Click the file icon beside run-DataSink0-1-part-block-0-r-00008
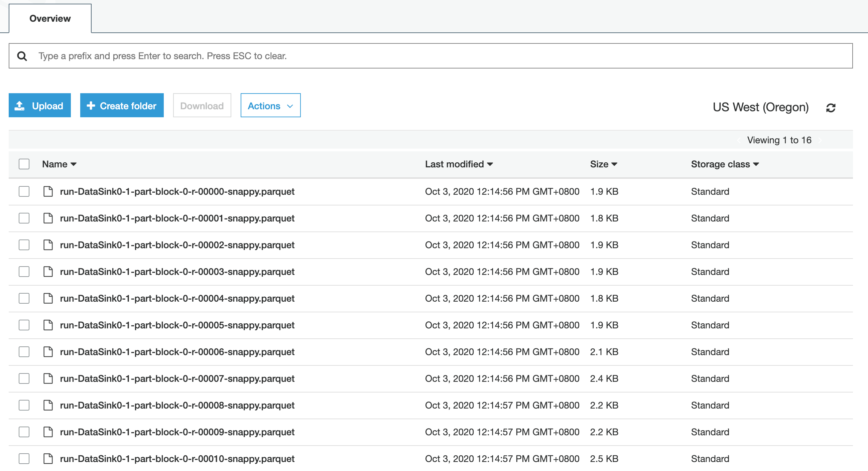 point(48,405)
